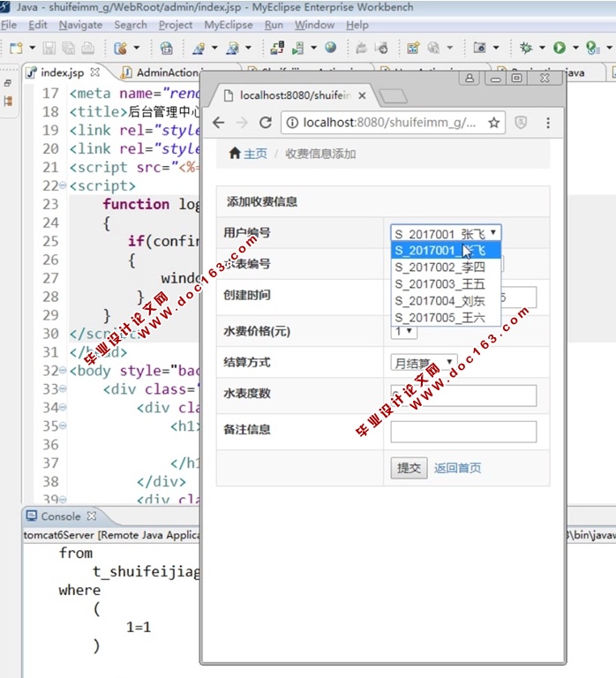Screen dimensions: 616x678
Task: Collapse the body block at line 32
Action: pos(63,371)
